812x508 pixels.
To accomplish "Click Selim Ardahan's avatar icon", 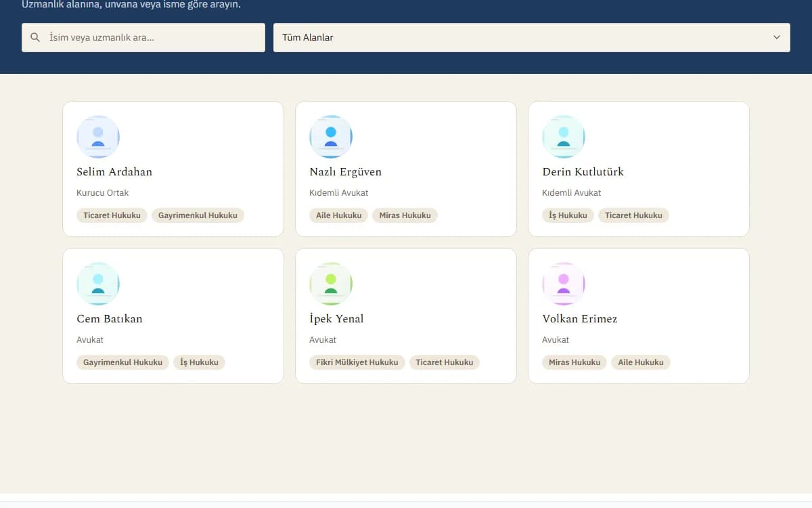I will tap(98, 137).
